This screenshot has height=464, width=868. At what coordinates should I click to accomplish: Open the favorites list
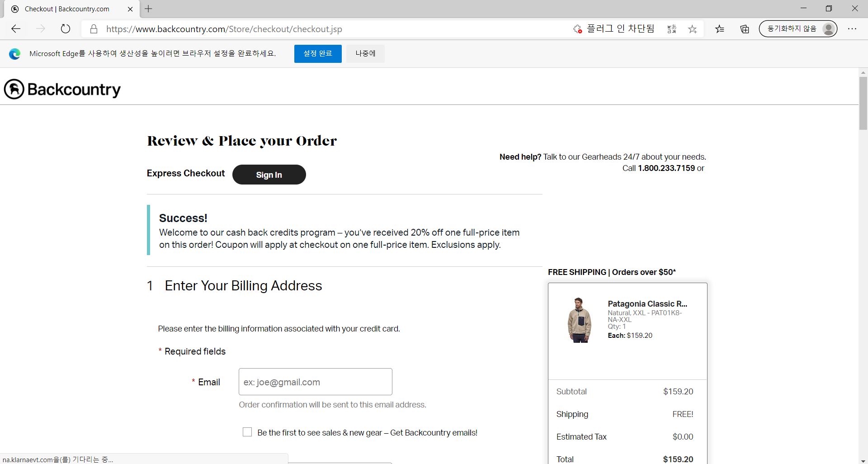720,29
